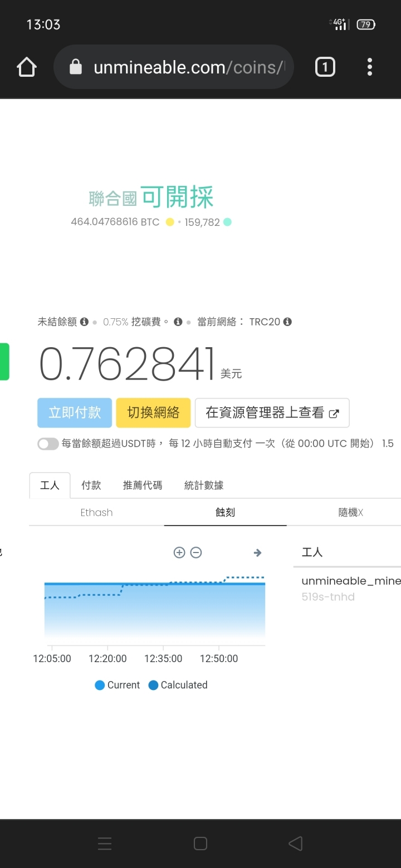The height and width of the screenshot is (868, 401).
Task: Click the chart right arrow icon
Action: [x=257, y=553]
